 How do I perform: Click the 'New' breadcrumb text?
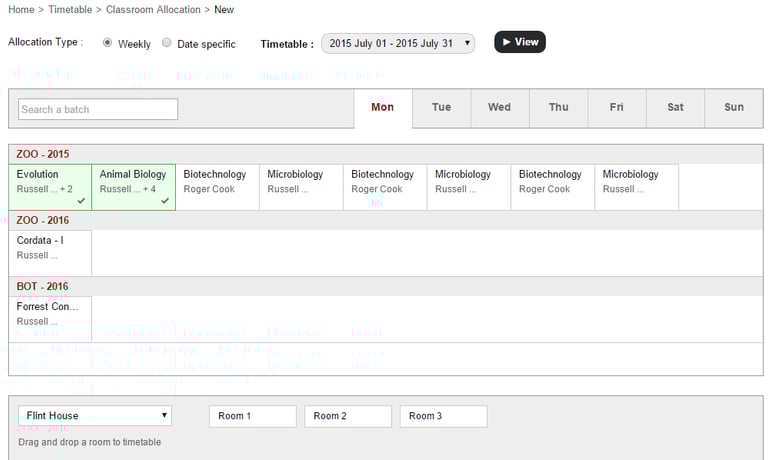224,10
